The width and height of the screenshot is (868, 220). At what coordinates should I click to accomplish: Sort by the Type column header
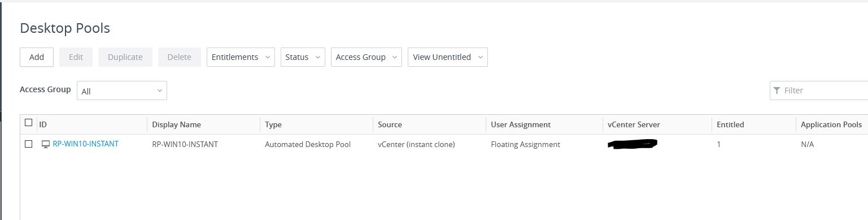coord(273,124)
